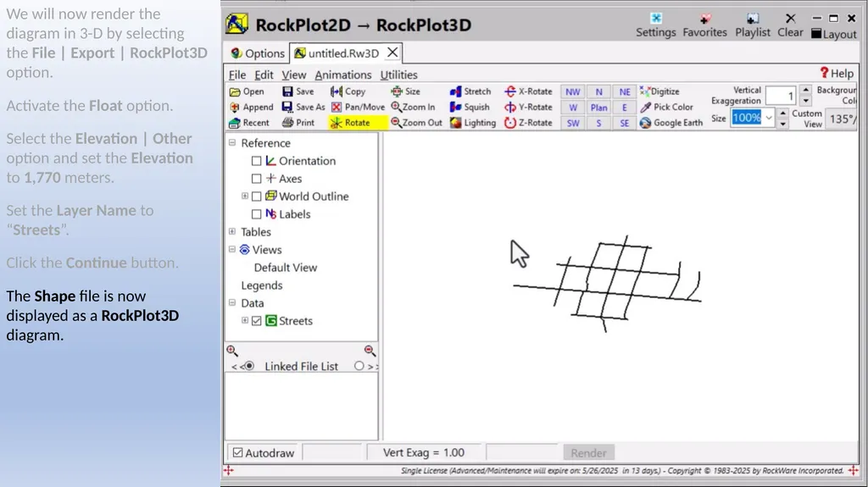
Task: Open the Utilities menu
Action: point(398,75)
